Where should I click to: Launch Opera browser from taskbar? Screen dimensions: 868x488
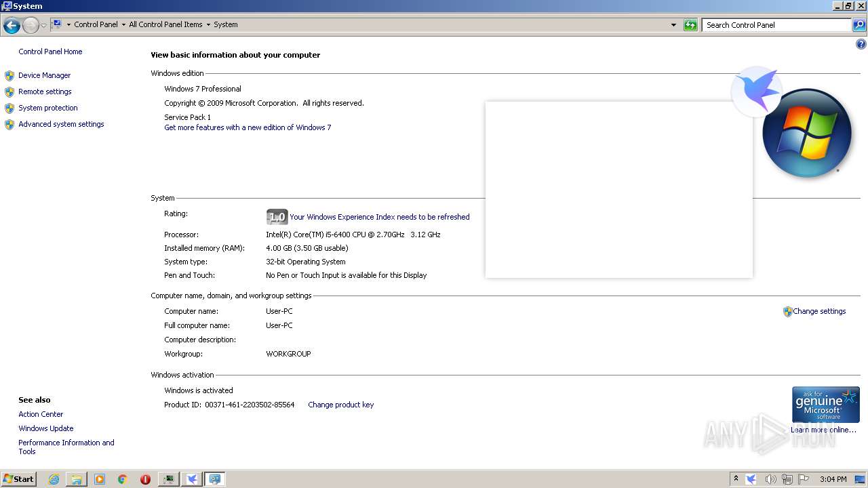click(145, 479)
